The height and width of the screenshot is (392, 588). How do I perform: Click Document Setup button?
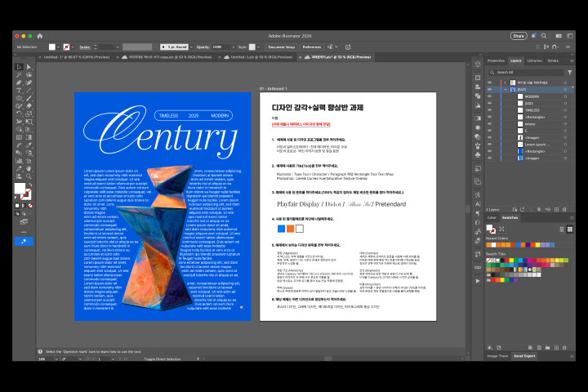coord(281,47)
